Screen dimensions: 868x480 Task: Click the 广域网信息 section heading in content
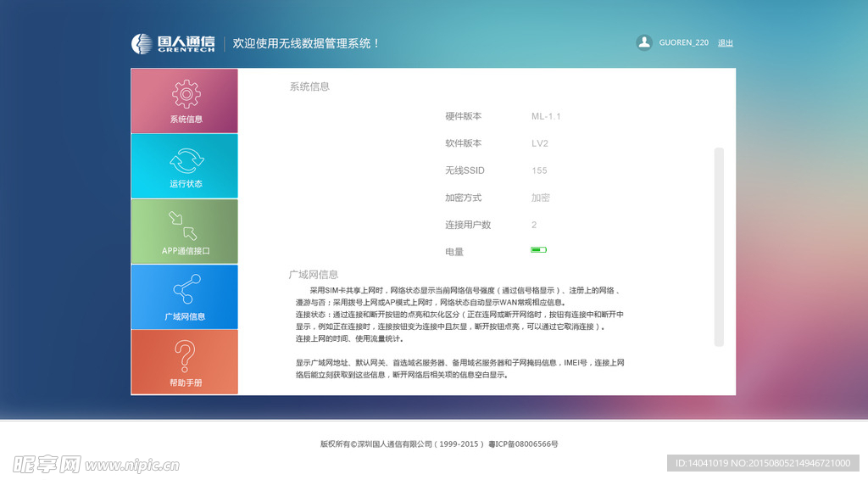(314, 275)
